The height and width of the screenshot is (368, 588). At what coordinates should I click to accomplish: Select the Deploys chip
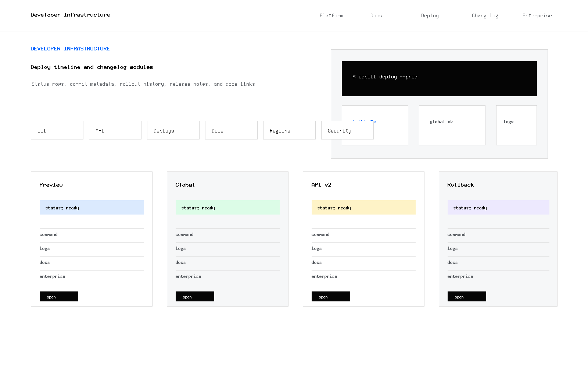pyautogui.click(x=173, y=130)
